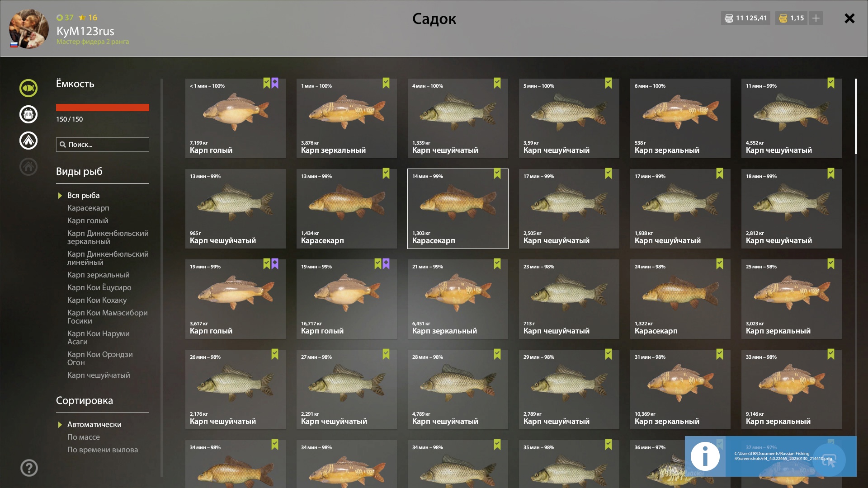Filter by Карасекарп in species list
The image size is (868, 488).
pyautogui.click(x=88, y=208)
